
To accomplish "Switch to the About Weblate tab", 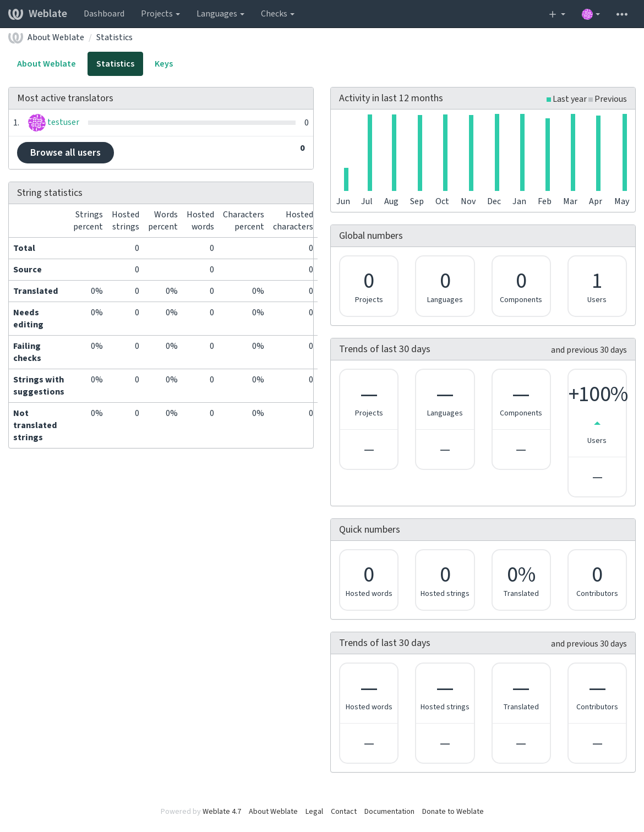I will click(46, 64).
